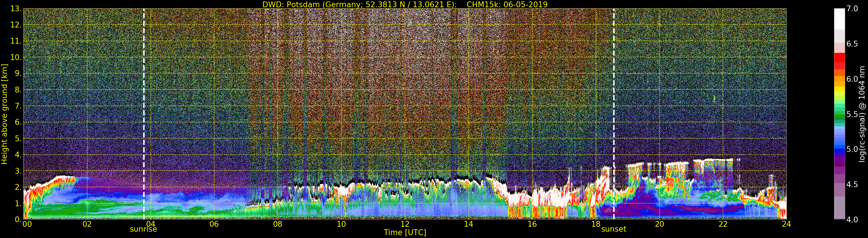
Task: Click the height axis tick label '3.'
Action: (x=18, y=171)
